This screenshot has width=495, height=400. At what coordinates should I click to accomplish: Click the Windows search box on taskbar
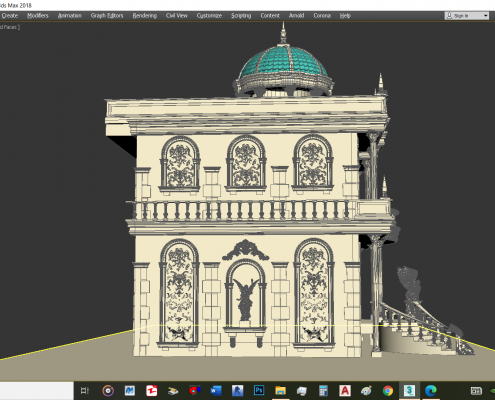[37, 391]
